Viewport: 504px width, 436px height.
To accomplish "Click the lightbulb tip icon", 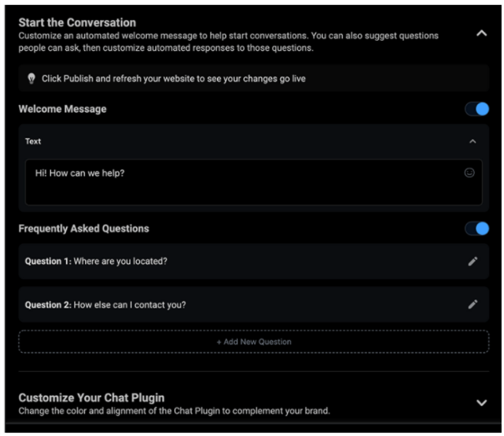I will click(31, 78).
